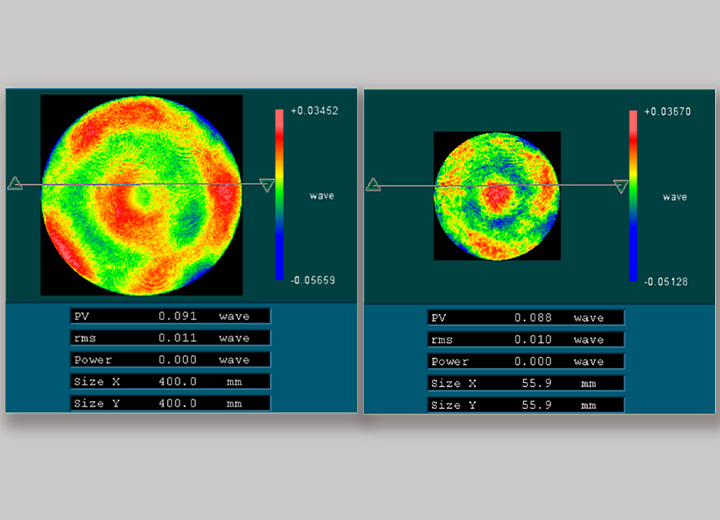Select the Size X 400.0 mm field
720x520 pixels.
coord(170,381)
